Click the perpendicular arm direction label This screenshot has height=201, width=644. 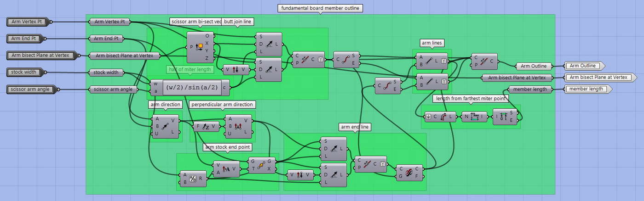coord(222,105)
